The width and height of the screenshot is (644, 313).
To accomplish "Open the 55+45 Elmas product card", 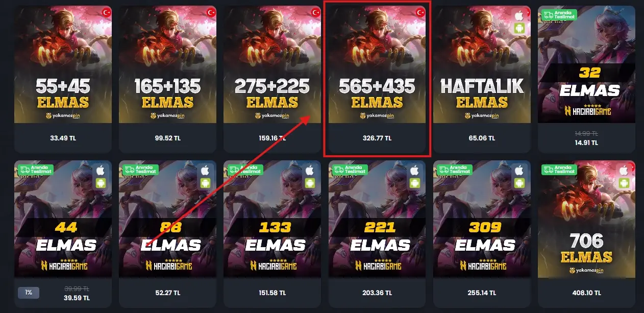I will pos(63,79).
